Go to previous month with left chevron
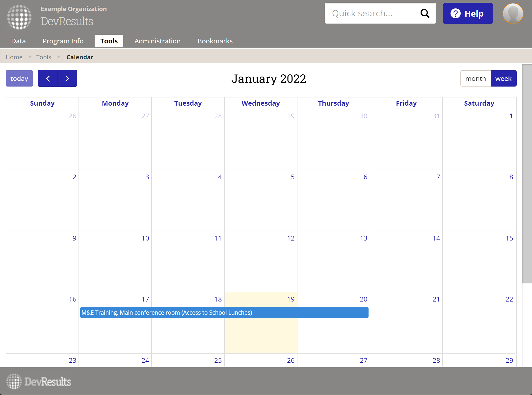Image resolution: width=532 pixels, height=395 pixels. click(48, 78)
